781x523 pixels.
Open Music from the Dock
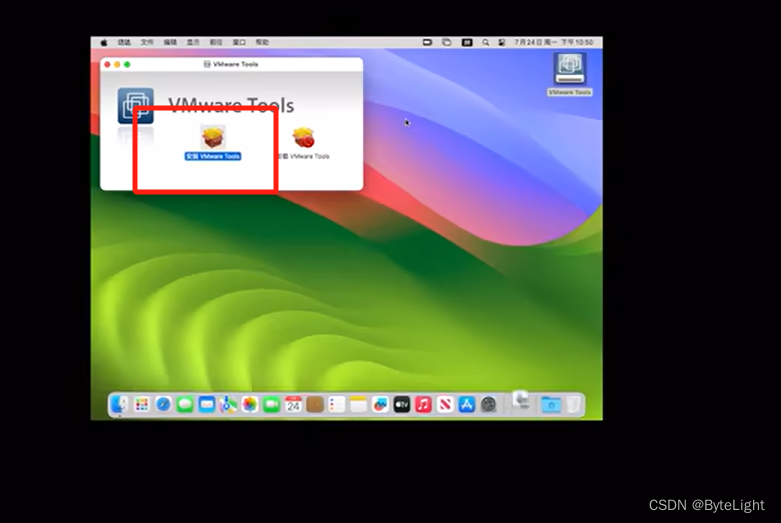pos(423,404)
